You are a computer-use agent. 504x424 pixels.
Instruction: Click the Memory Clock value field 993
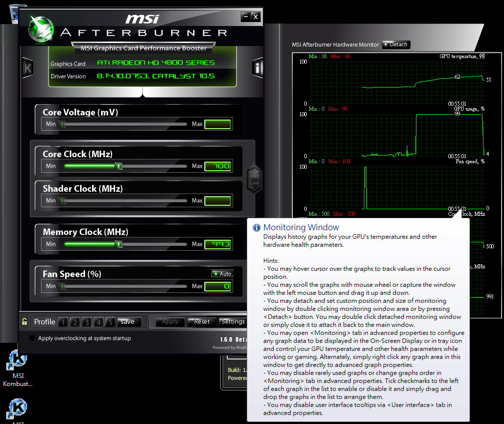coord(218,244)
